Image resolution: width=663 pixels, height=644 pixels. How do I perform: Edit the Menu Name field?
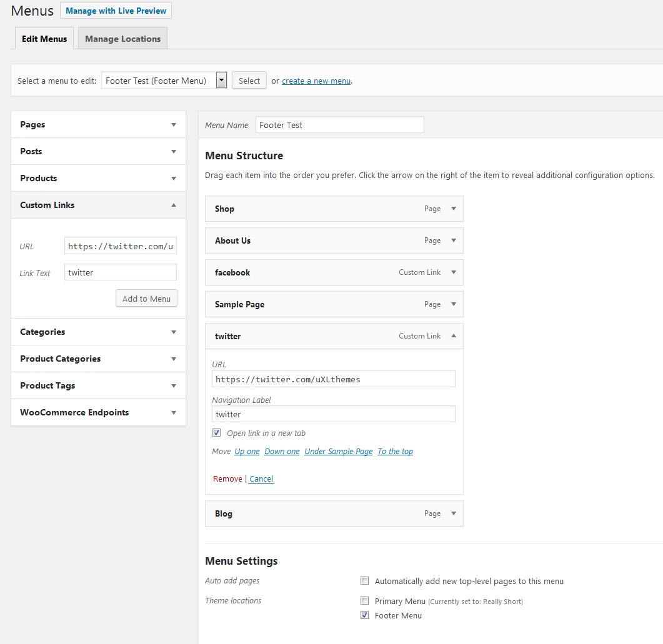[339, 125]
